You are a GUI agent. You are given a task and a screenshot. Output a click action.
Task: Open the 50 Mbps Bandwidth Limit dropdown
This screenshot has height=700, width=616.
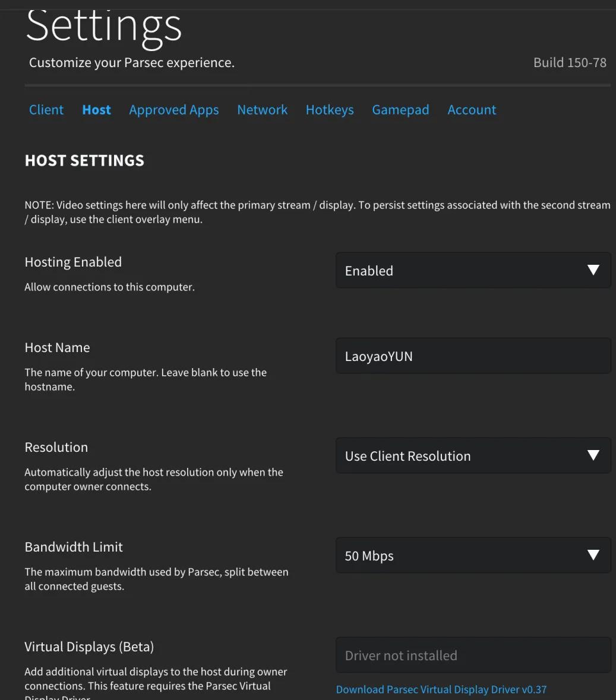473,555
